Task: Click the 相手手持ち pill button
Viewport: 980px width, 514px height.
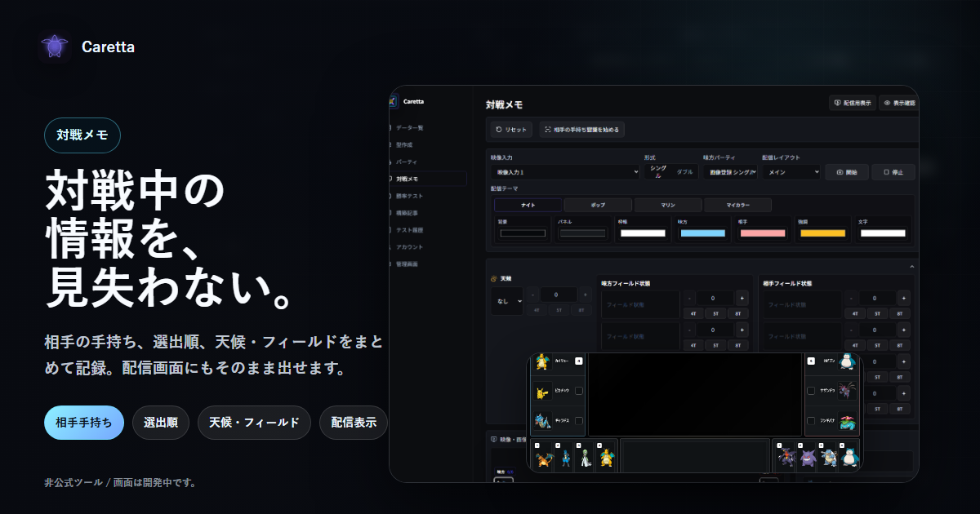Action: pos(84,423)
